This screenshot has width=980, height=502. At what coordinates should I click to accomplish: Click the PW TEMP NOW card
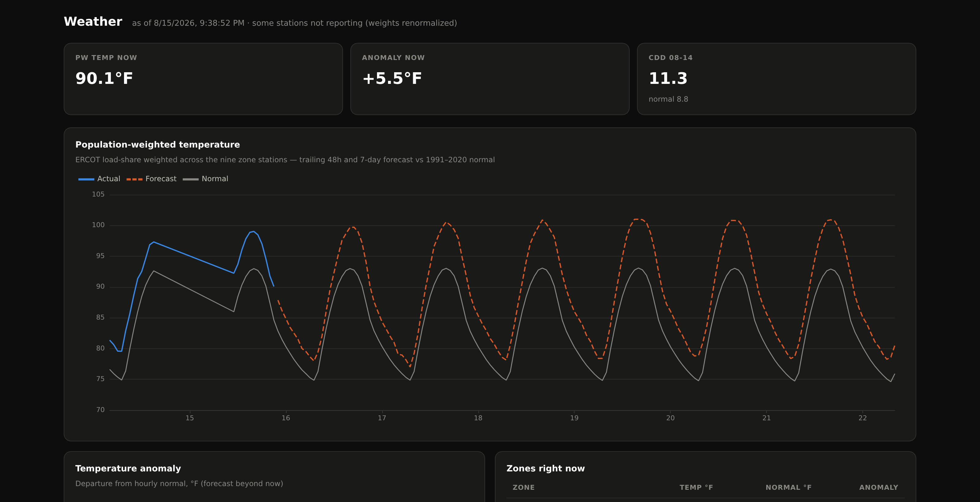click(x=203, y=79)
